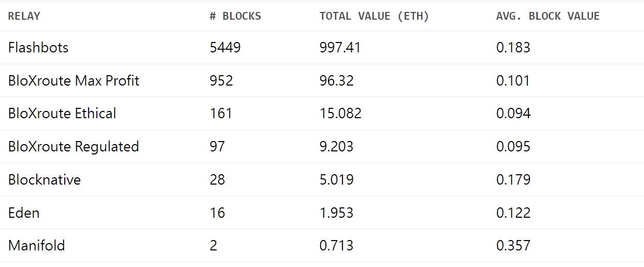Click the RELAY column header
Screen dimensions: 644x267
tap(24, 16)
